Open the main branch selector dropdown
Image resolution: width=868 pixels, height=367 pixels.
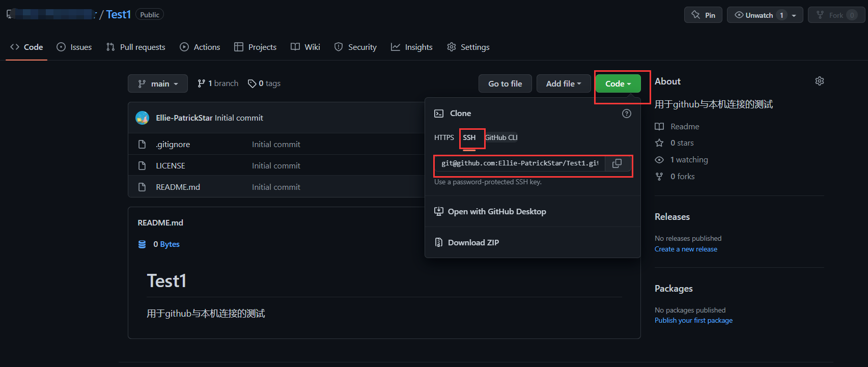click(158, 83)
